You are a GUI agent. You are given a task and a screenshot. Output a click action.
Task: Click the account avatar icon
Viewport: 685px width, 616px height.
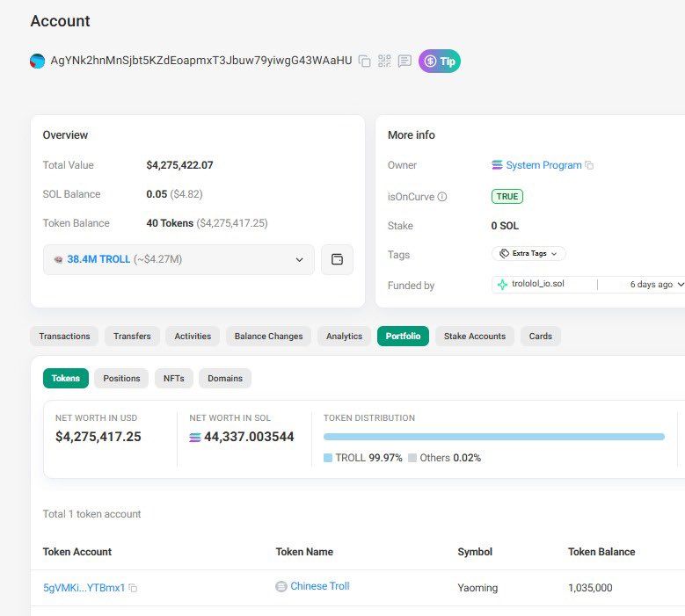click(x=37, y=62)
